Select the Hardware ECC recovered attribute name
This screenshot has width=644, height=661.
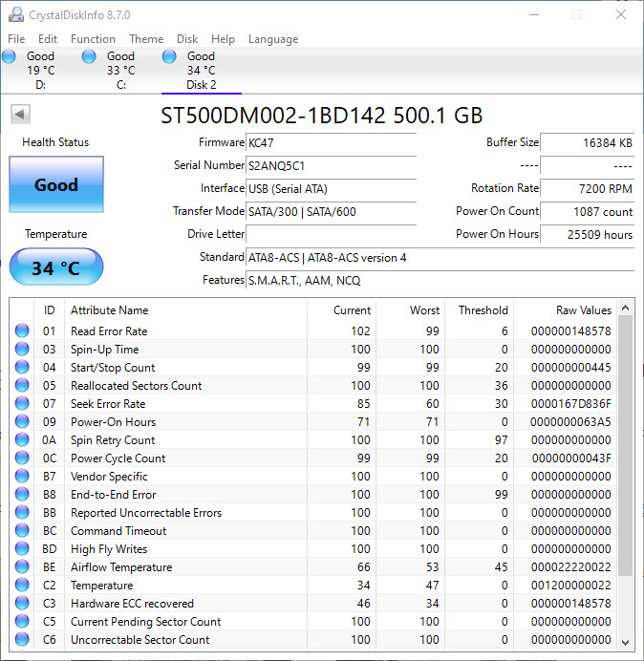click(132, 604)
